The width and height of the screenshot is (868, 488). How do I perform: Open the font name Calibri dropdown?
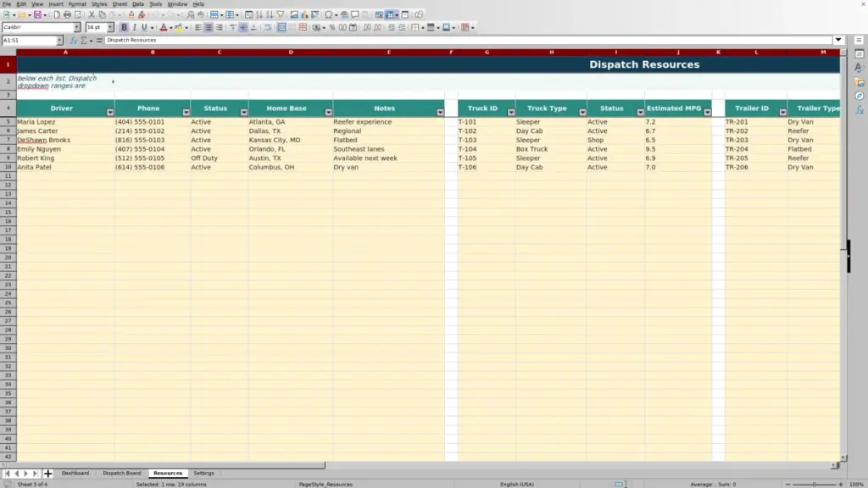coord(76,27)
